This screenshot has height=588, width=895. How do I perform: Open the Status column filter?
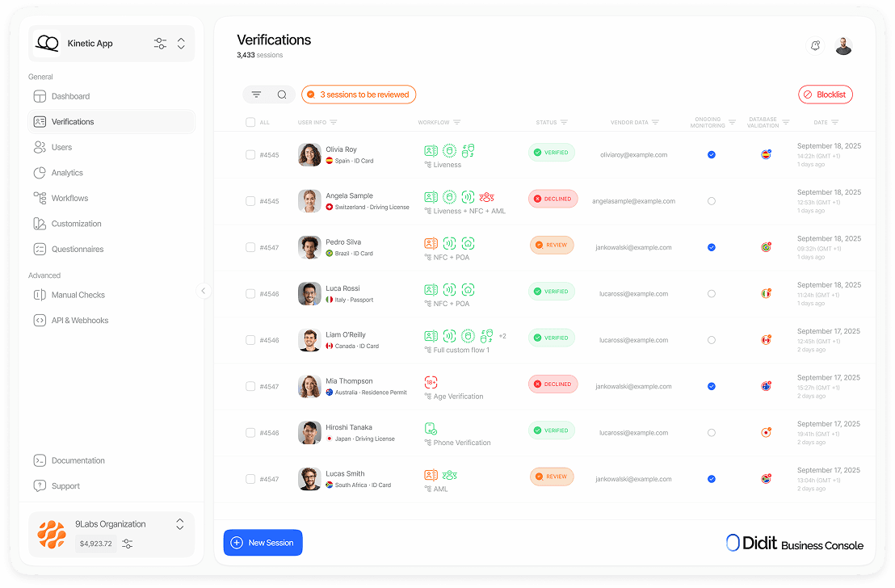(564, 123)
